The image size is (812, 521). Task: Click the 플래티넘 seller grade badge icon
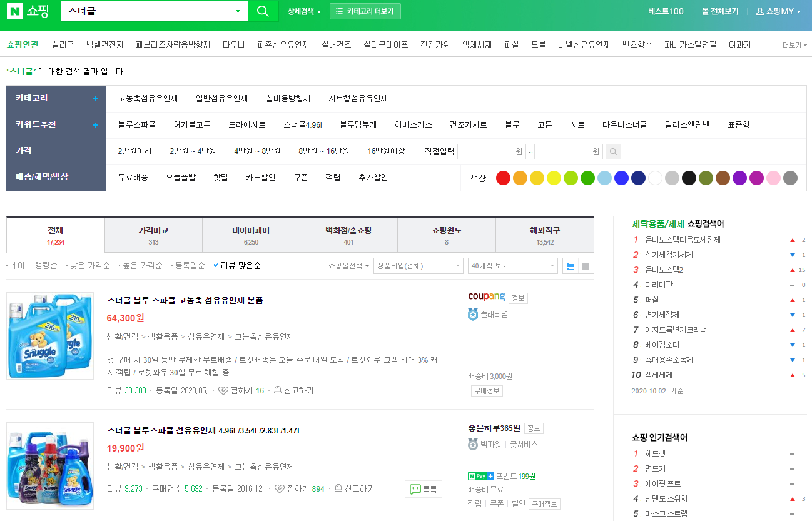point(473,315)
